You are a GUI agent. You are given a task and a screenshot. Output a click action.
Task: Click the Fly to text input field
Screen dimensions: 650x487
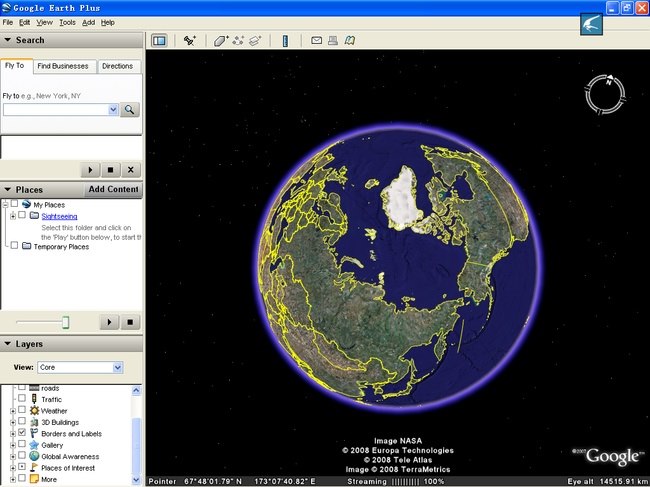[x=56, y=110]
